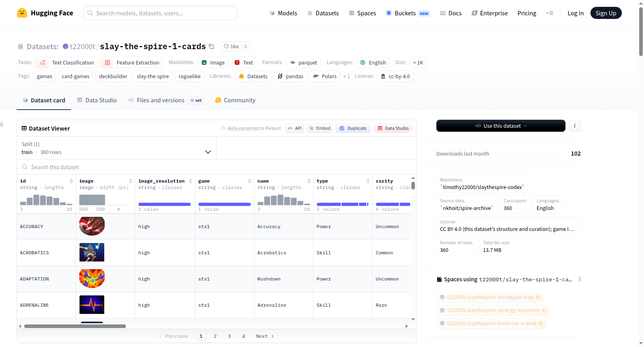The image size is (644, 347).
Task: Go to page 4 of the dataset
Action: tap(244, 336)
